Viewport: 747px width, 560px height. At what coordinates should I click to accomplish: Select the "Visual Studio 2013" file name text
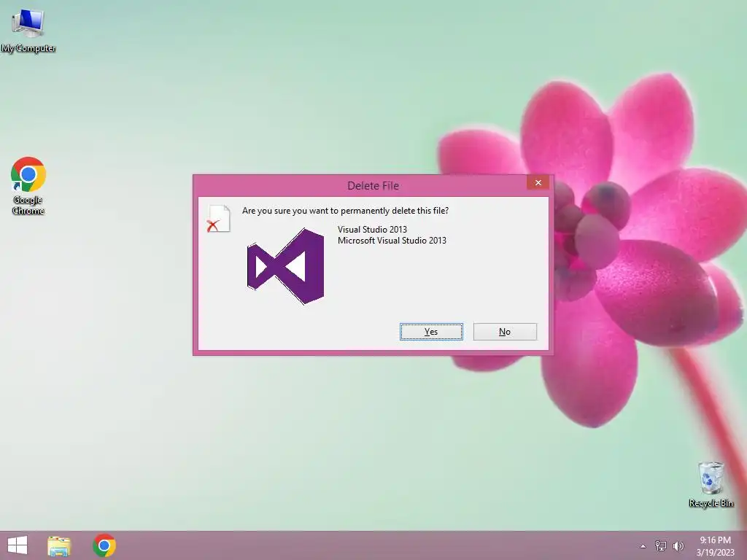(x=372, y=230)
